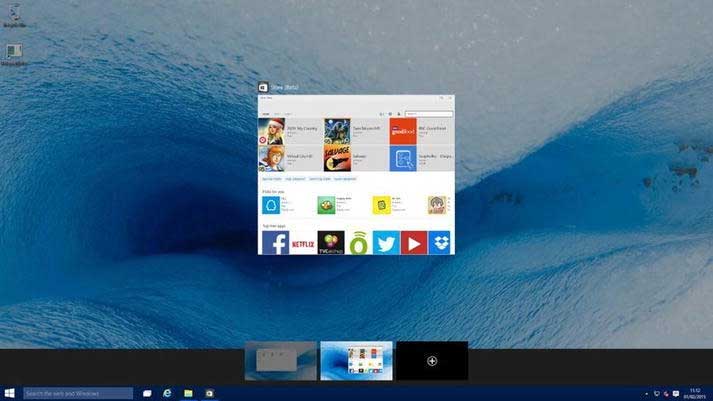
Task: Open File Explorer from the taskbar
Action: point(188,393)
